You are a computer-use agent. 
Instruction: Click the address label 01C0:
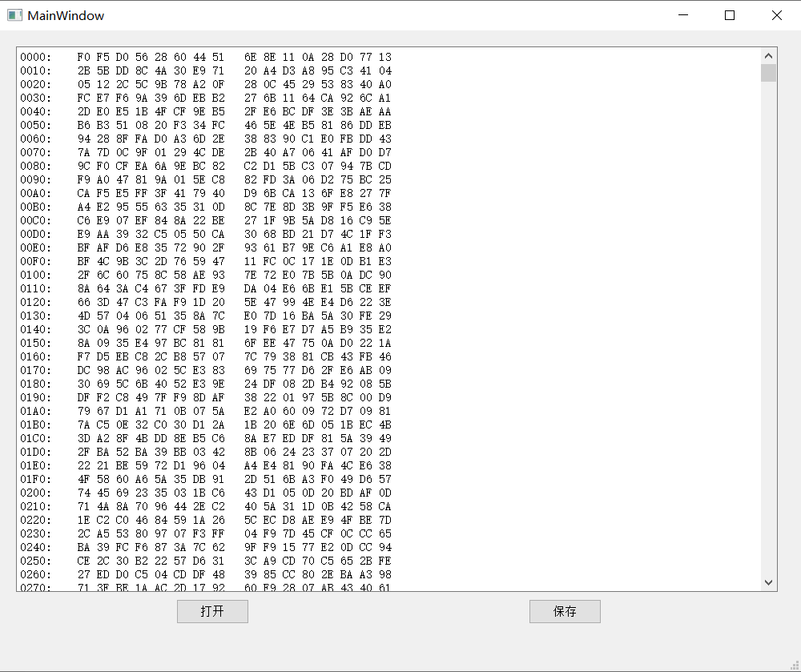(x=36, y=438)
